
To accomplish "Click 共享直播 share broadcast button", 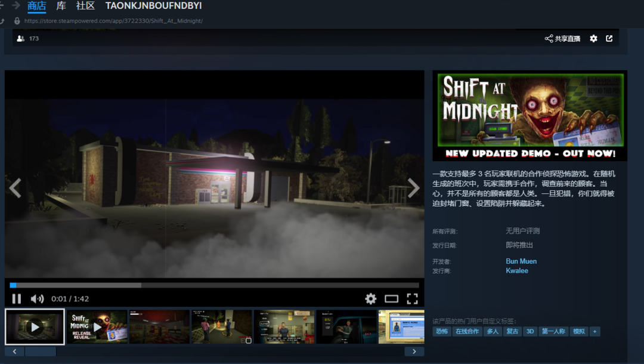I will (563, 39).
